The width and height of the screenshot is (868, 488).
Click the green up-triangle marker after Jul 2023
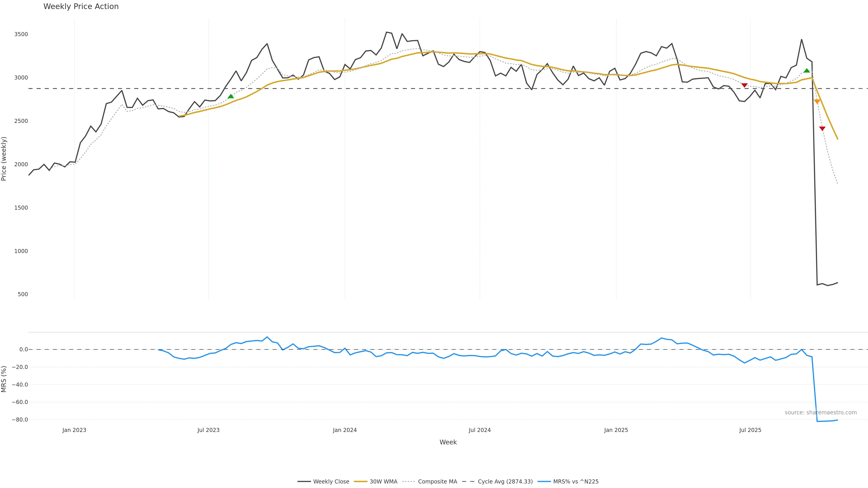click(231, 96)
